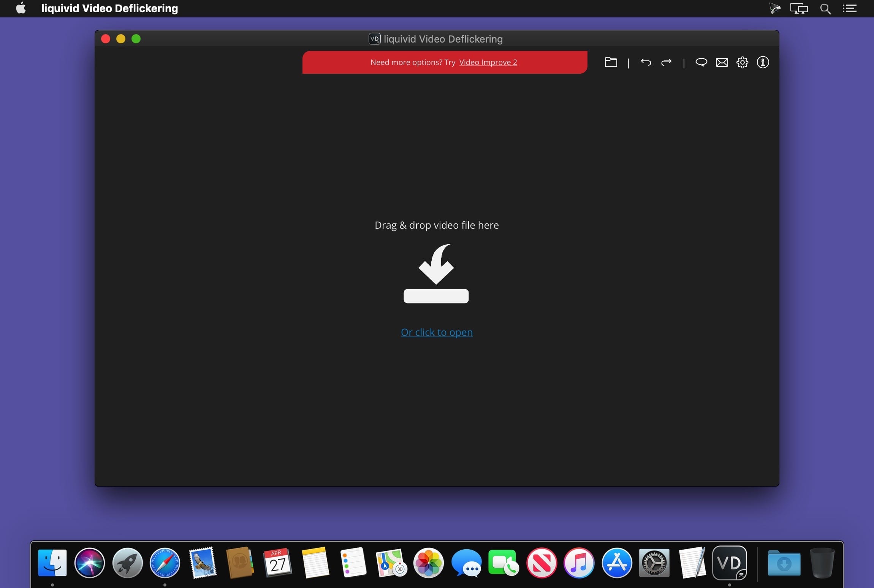Open the VD app icon in Dock
Image resolution: width=874 pixels, height=588 pixels.
(729, 563)
